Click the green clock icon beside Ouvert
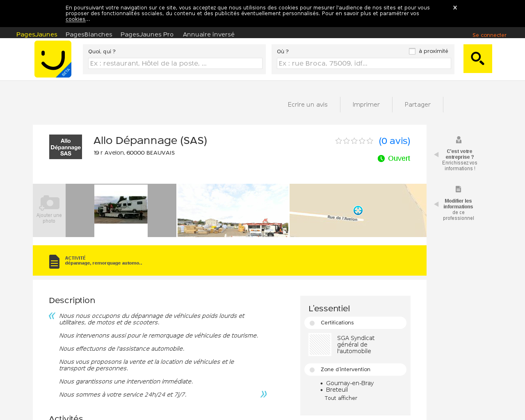Viewport: 525px width, 420px height. click(x=381, y=158)
